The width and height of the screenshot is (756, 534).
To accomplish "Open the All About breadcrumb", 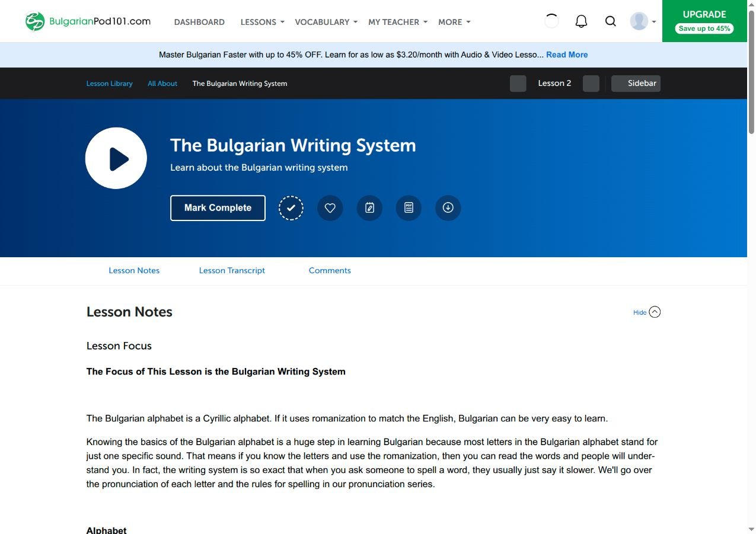I will point(162,84).
